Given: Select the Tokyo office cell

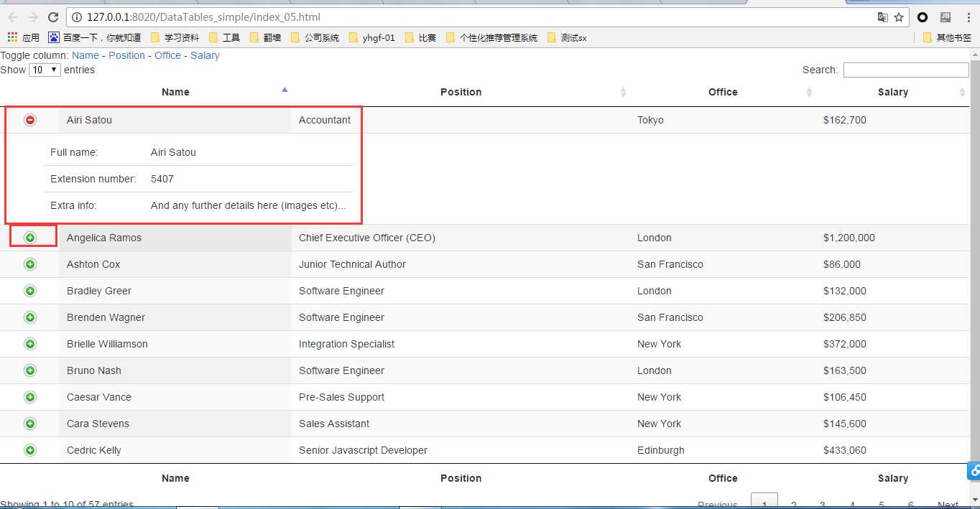Looking at the screenshot, I should [723, 120].
